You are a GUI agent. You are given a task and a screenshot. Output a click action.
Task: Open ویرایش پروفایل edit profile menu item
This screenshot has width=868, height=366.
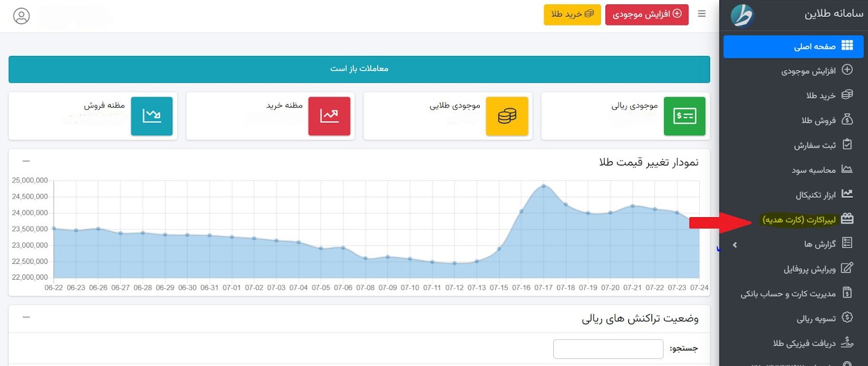pyautogui.click(x=809, y=269)
